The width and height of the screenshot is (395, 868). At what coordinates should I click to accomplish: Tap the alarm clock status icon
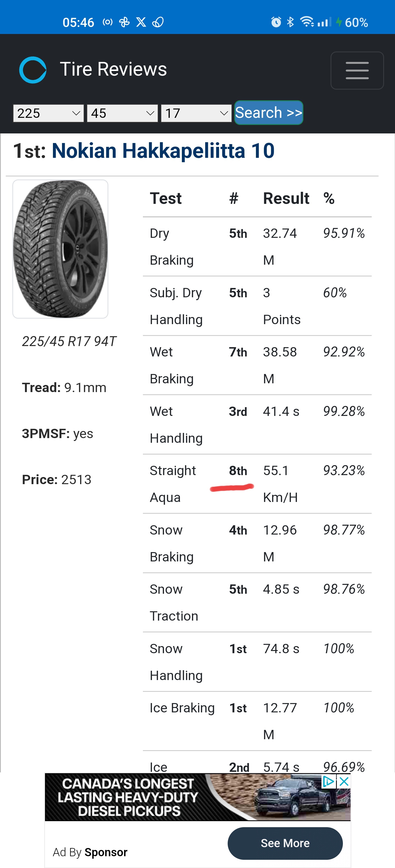point(276,22)
